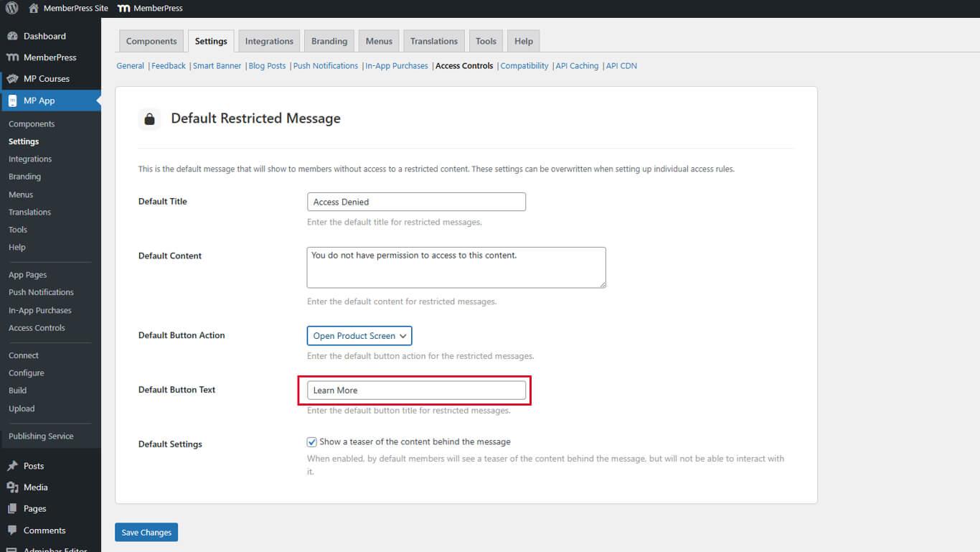
Task: Go to the Push Notifications settings link
Action: (x=325, y=66)
